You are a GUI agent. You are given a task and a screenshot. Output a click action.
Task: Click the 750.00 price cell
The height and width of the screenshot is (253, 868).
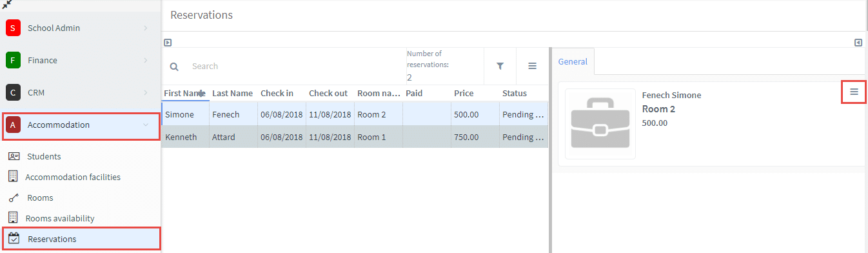pos(475,137)
